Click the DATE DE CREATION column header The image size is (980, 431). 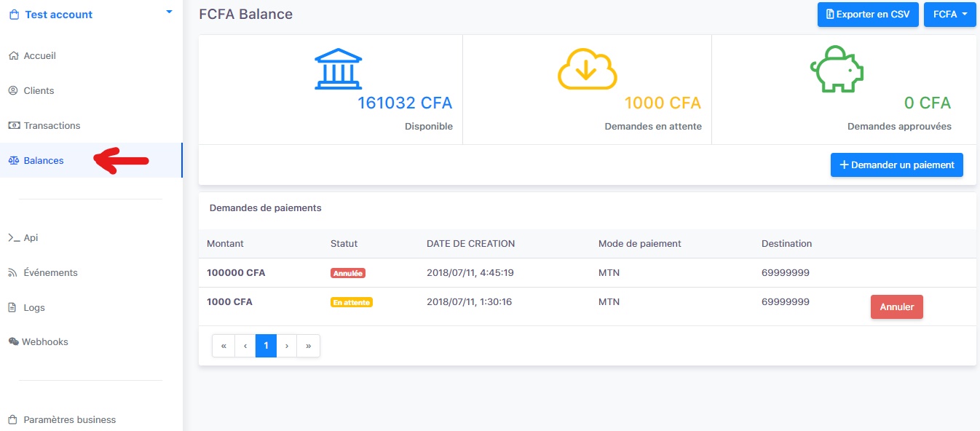[470, 244]
